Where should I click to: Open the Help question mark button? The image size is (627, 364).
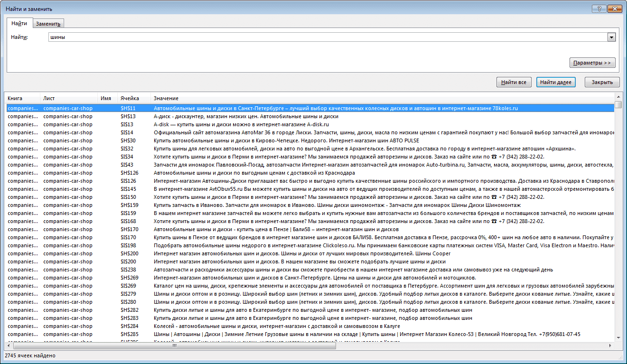tap(599, 9)
